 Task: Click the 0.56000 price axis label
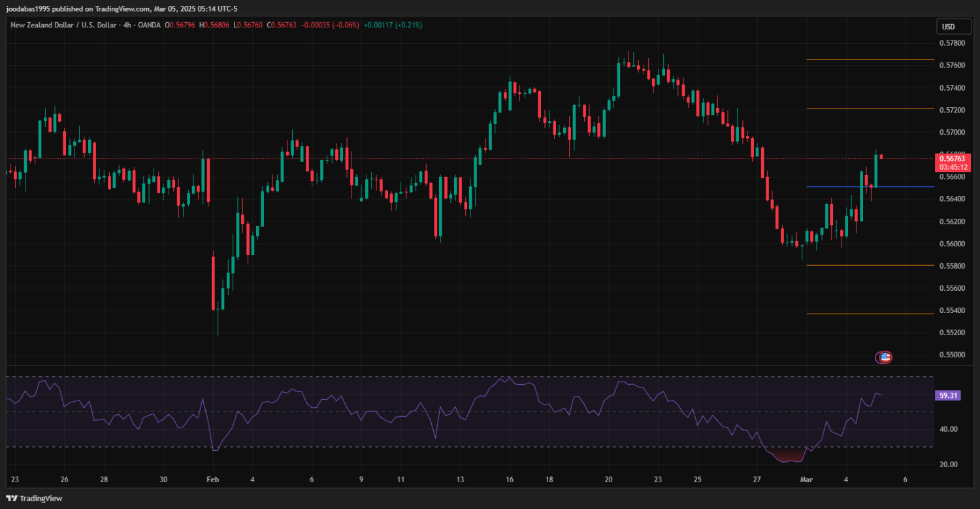click(952, 243)
